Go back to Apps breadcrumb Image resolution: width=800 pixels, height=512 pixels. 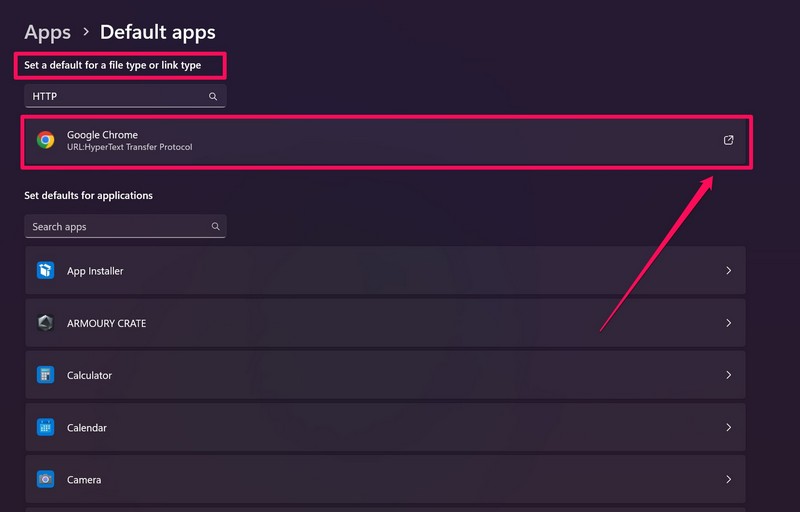click(x=47, y=33)
